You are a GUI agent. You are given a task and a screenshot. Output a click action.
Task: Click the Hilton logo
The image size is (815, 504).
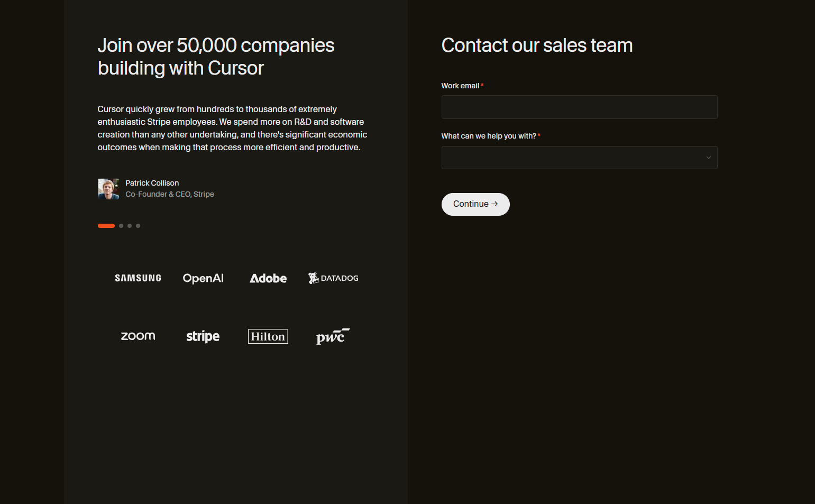[x=268, y=336]
